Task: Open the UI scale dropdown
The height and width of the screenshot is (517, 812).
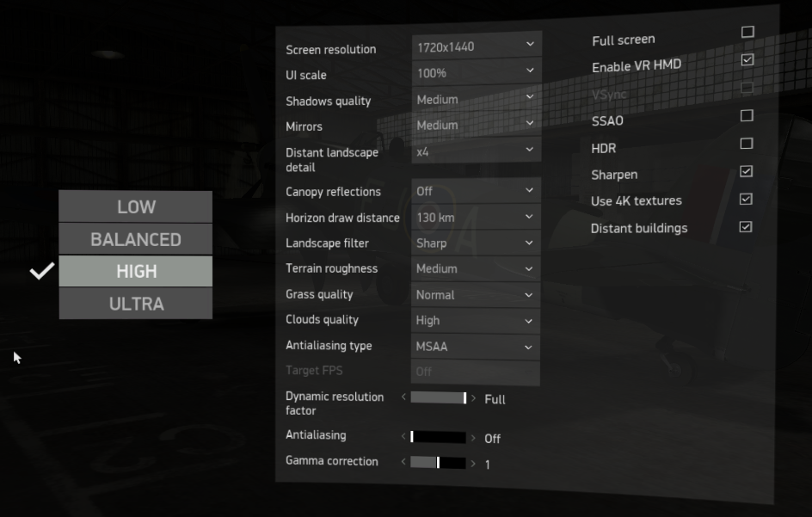Action: pyautogui.click(x=477, y=72)
